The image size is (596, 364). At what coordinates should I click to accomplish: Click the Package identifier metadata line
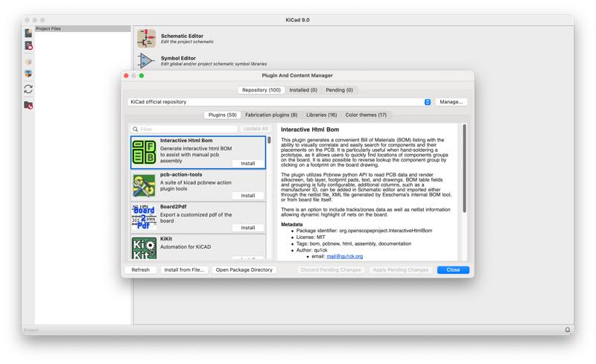(364, 231)
